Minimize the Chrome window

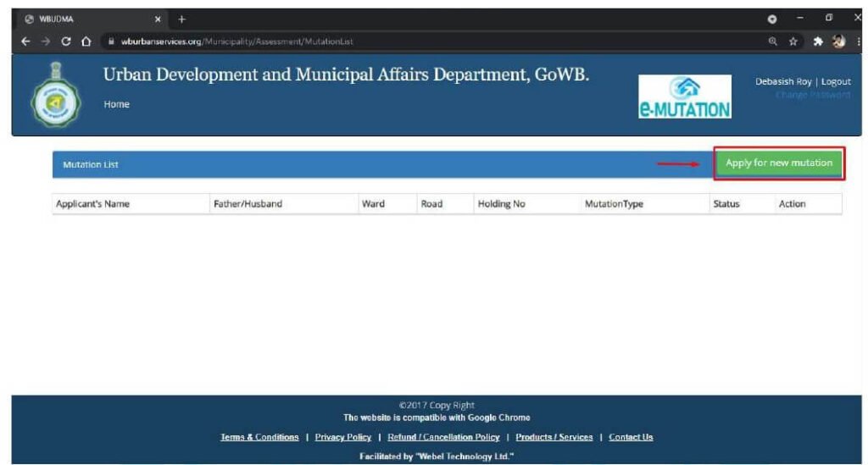click(x=800, y=19)
